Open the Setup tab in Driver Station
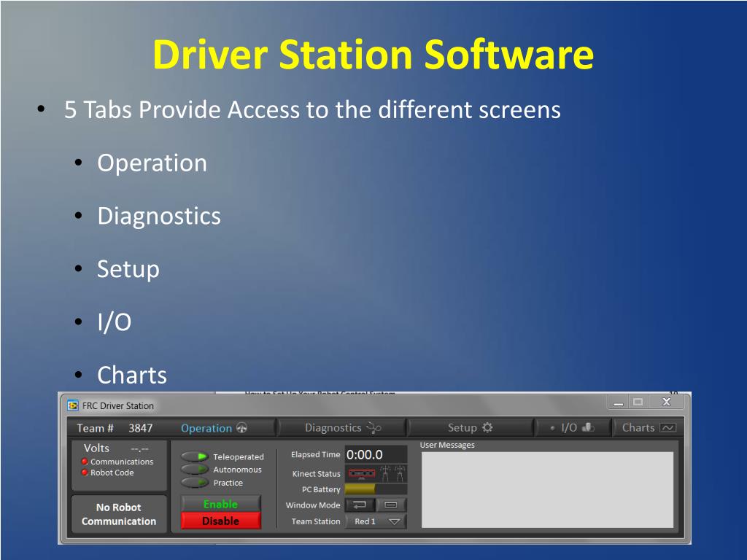Screen dimensions: 747x560 471,427
